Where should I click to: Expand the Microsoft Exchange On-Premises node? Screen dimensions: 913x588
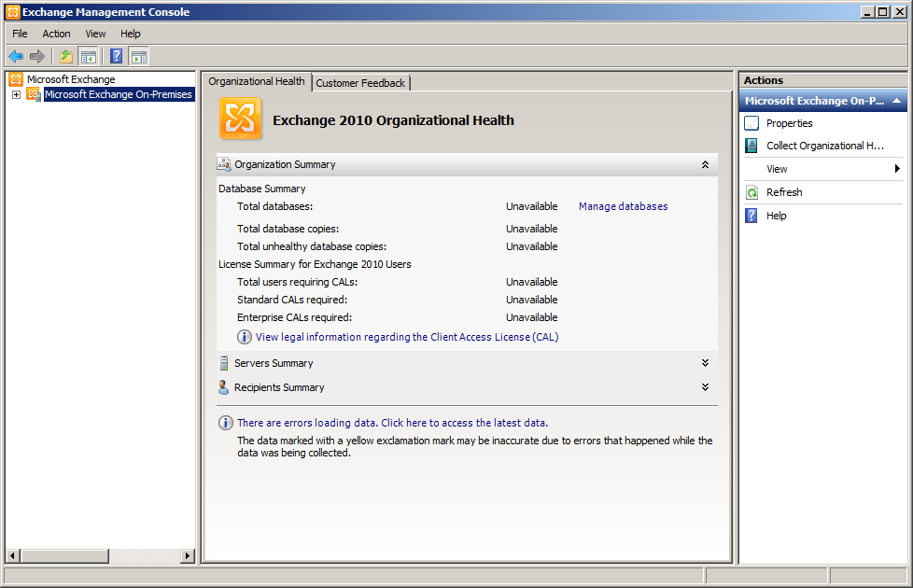16,95
